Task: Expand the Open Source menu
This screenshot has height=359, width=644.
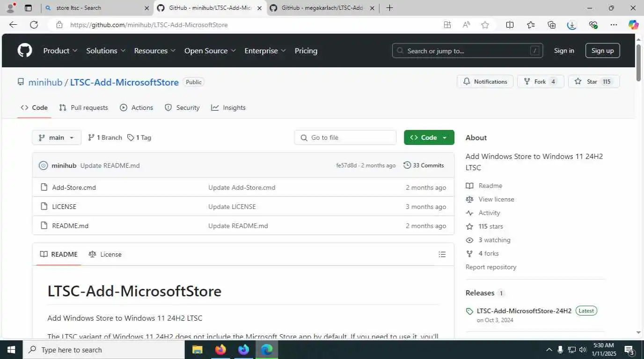Action: click(x=210, y=50)
